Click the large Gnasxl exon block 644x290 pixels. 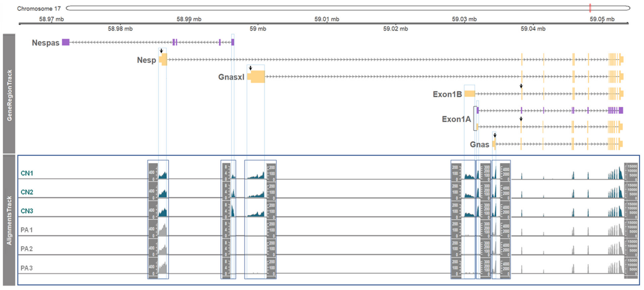(x=258, y=77)
